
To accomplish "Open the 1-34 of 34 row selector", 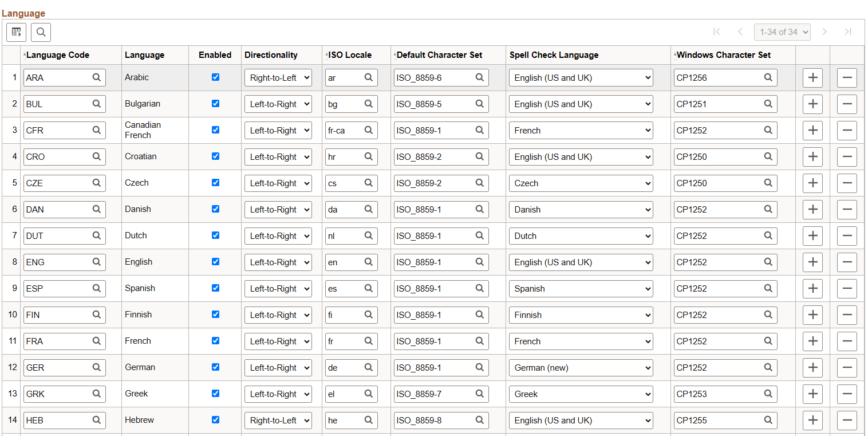I will (x=782, y=32).
